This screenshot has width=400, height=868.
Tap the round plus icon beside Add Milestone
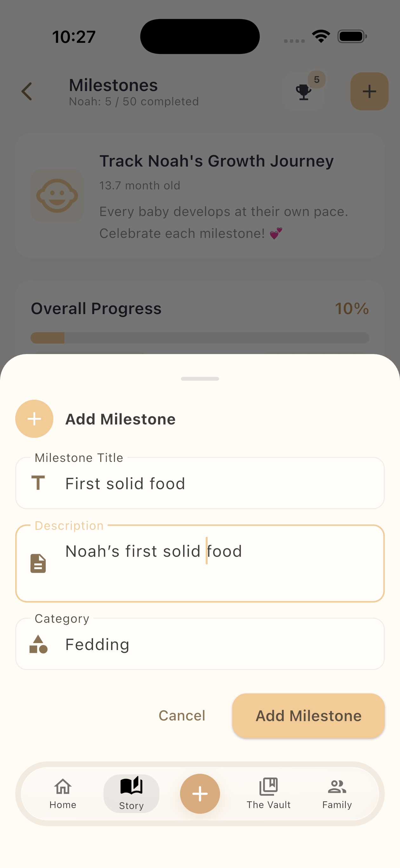tap(34, 418)
